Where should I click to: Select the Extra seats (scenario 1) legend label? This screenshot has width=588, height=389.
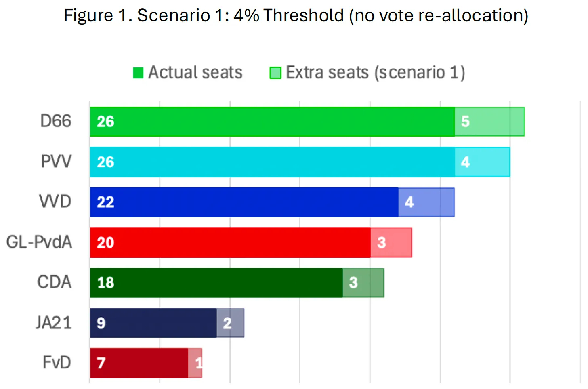coord(375,73)
